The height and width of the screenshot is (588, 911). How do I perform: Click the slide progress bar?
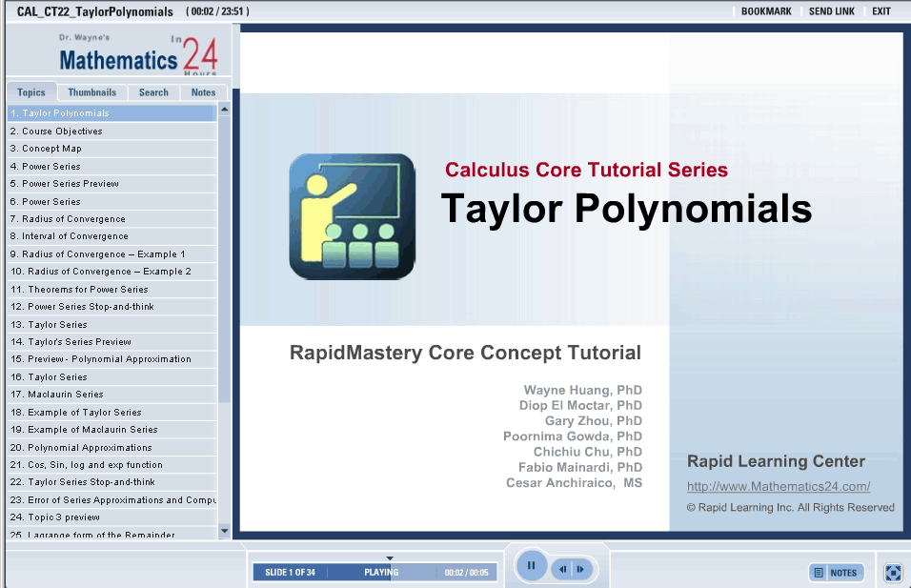[375, 573]
